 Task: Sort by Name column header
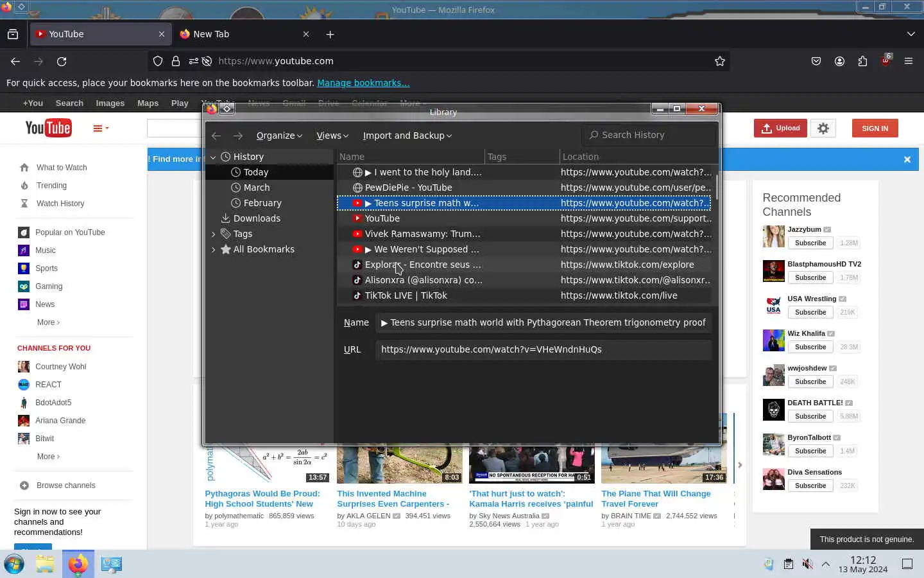pos(411,157)
